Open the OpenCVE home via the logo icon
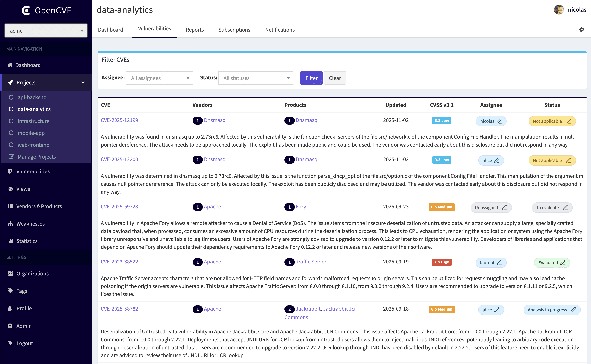The image size is (591, 364). point(26,10)
